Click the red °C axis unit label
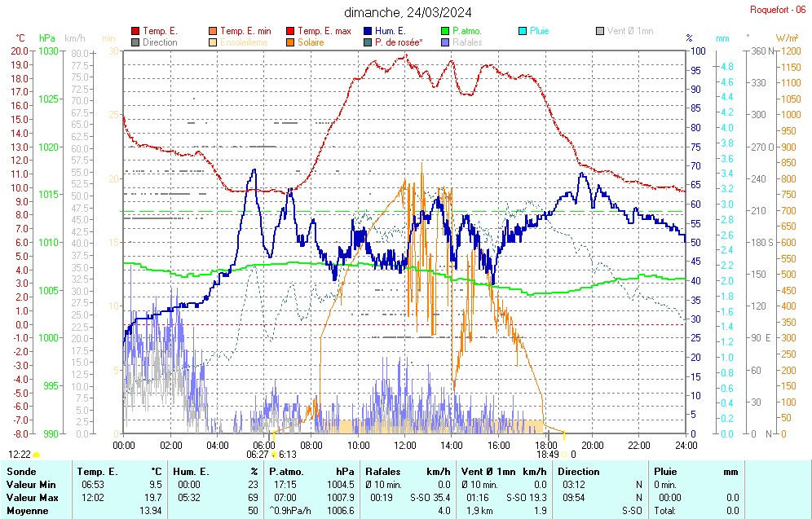 click(x=20, y=38)
